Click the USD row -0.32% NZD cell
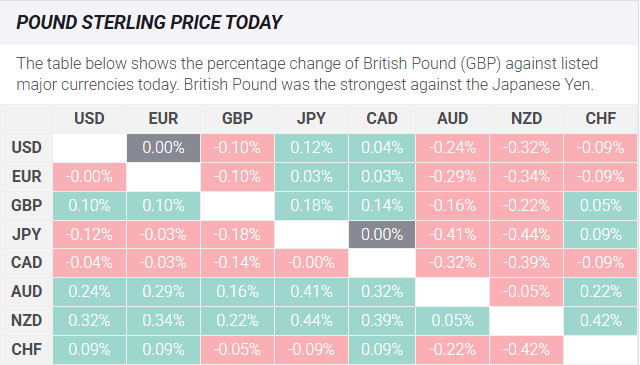 pyautogui.click(x=527, y=148)
